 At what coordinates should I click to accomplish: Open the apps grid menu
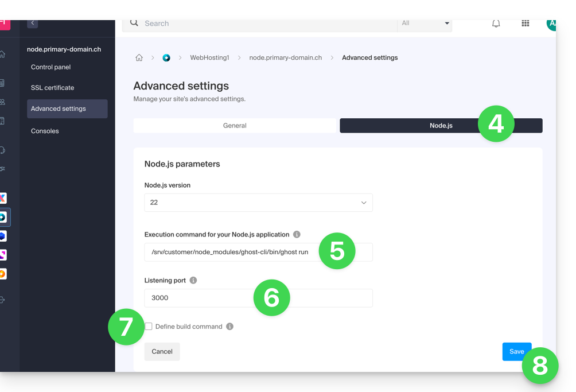coord(526,24)
